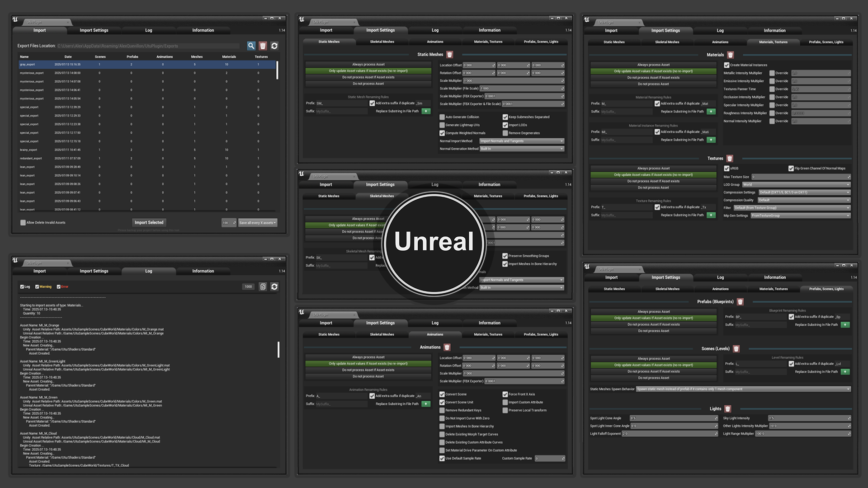Click the Max Texture Size value slider
Image resolution: width=868 pixels, height=488 pixels.
(801, 177)
